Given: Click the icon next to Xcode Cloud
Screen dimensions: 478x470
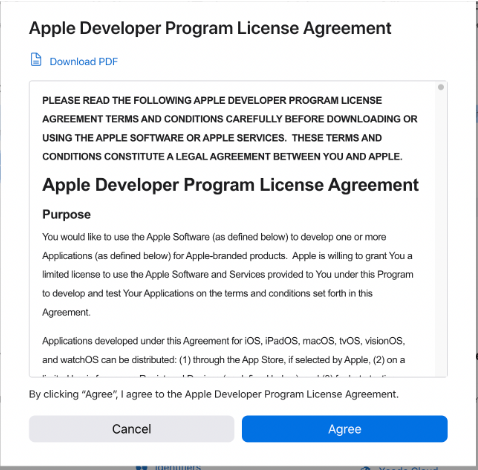Looking at the screenshot, I should tap(366, 468).
